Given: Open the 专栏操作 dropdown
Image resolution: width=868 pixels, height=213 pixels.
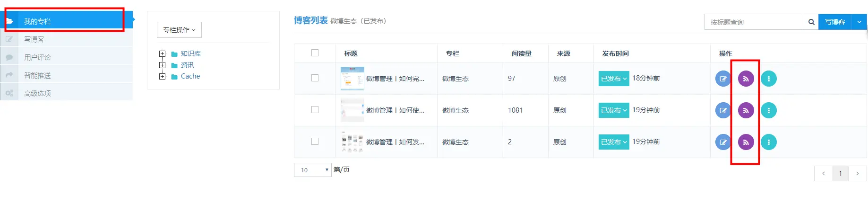Looking at the screenshot, I should [179, 30].
